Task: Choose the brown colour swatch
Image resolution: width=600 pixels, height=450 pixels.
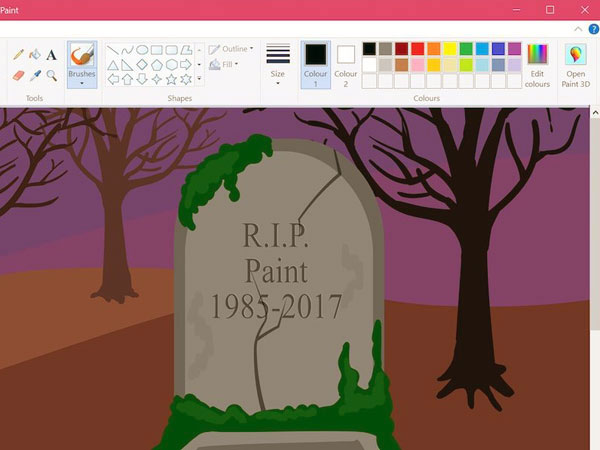Action: pos(401,65)
